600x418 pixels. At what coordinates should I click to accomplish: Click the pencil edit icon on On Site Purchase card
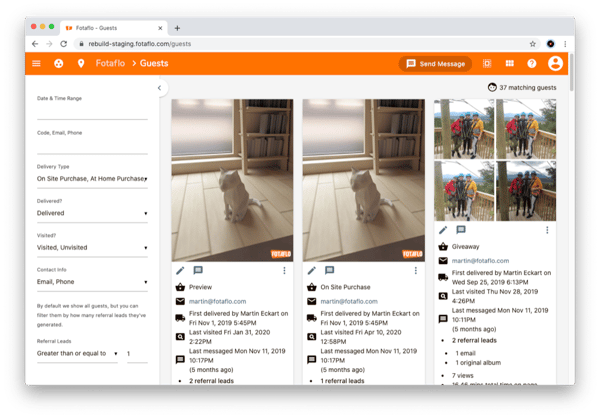(312, 271)
